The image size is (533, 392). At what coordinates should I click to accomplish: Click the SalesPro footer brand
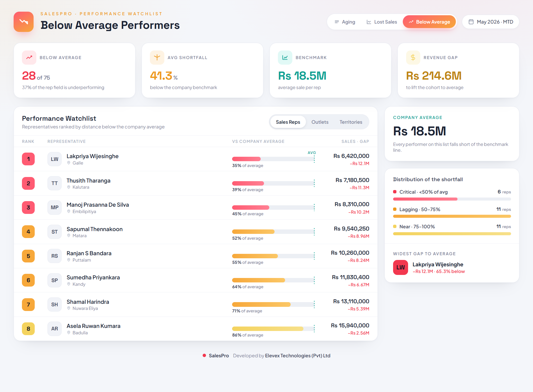[219, 356]
